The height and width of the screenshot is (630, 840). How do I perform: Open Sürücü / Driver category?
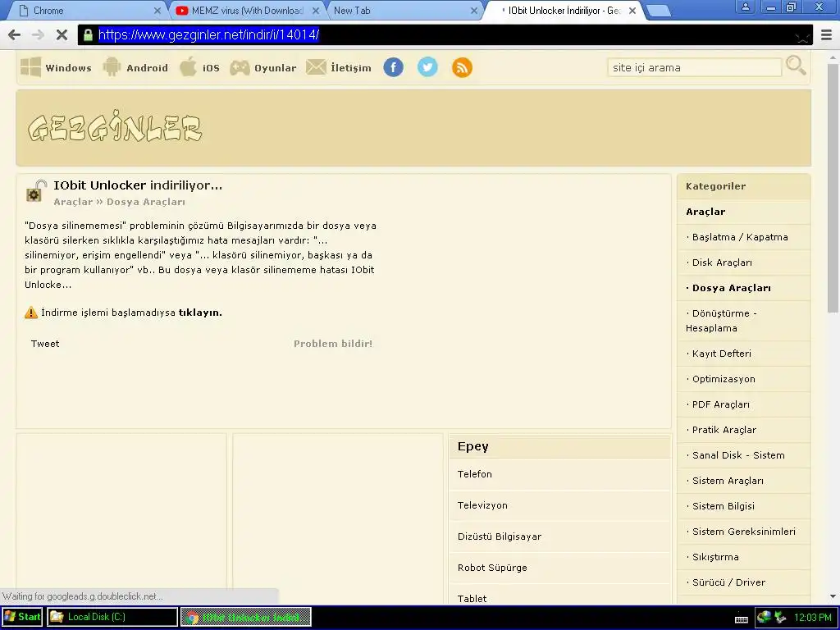coord(728,582)
